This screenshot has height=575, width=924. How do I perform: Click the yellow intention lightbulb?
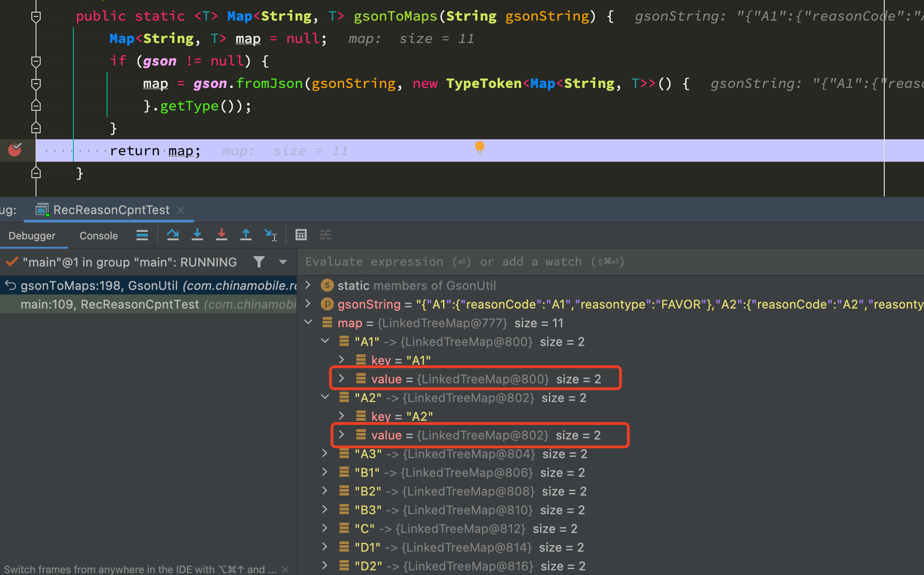479,148
